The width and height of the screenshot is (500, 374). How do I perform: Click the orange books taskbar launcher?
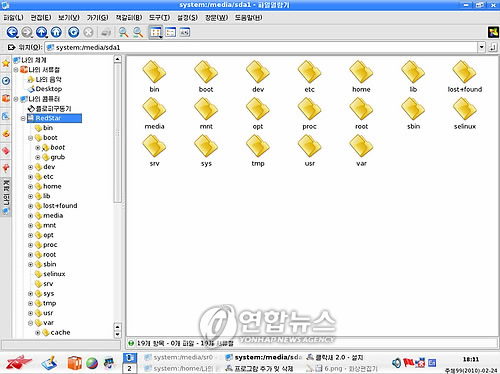tap(75, 363)
